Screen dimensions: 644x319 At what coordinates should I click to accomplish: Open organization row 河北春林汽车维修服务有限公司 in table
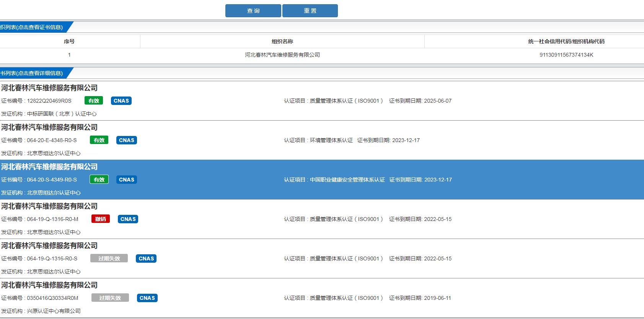282,55
